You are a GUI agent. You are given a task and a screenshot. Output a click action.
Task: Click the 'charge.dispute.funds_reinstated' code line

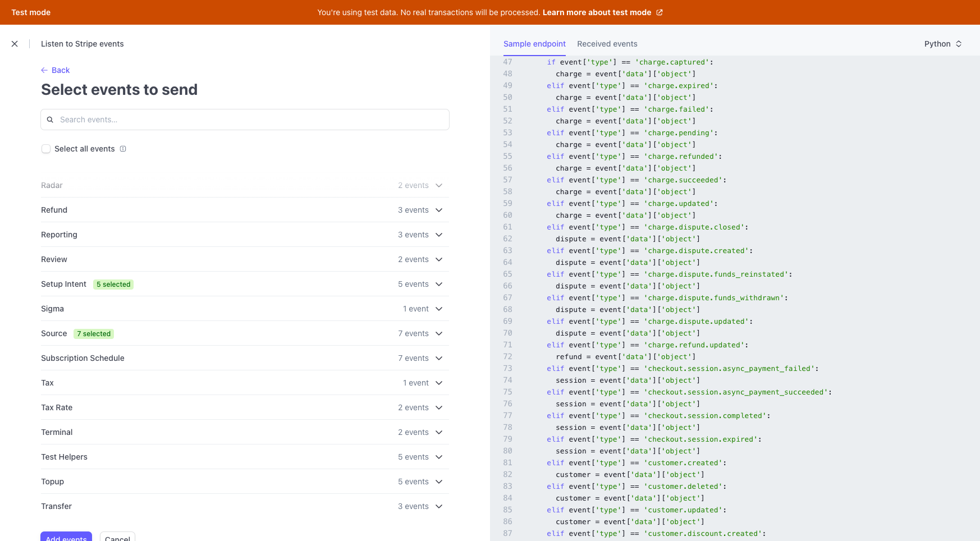point(670,274)
